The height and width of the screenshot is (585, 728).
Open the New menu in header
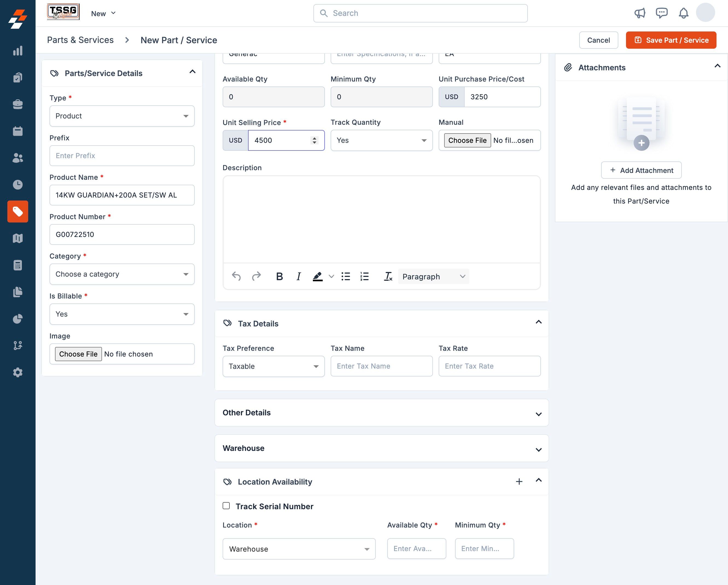pyautogui.click(x=103, y=13)
